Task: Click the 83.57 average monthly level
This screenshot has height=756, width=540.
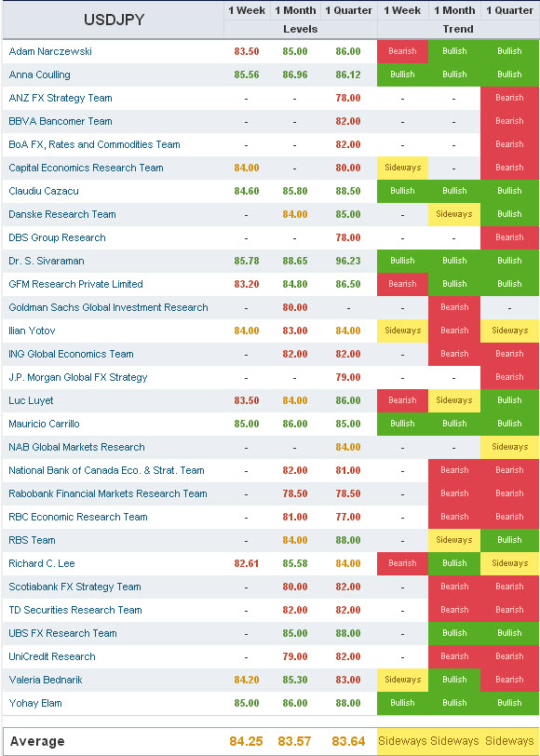Action: (x=295, y=741)
